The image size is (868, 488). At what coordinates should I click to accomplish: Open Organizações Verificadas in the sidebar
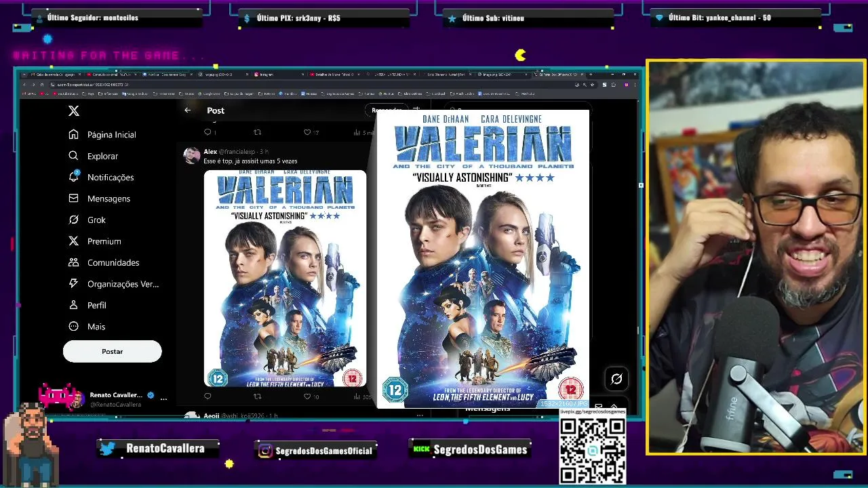coord(113,284)
